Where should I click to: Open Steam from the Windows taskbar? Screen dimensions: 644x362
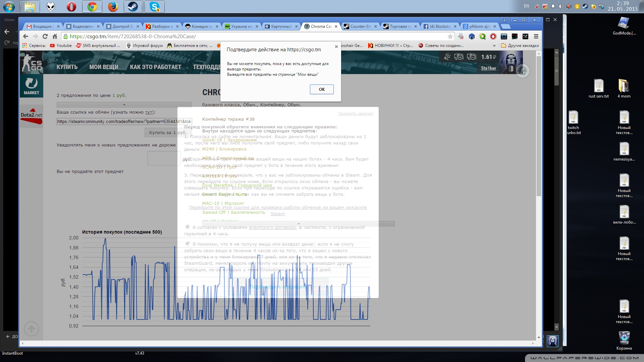133,7
